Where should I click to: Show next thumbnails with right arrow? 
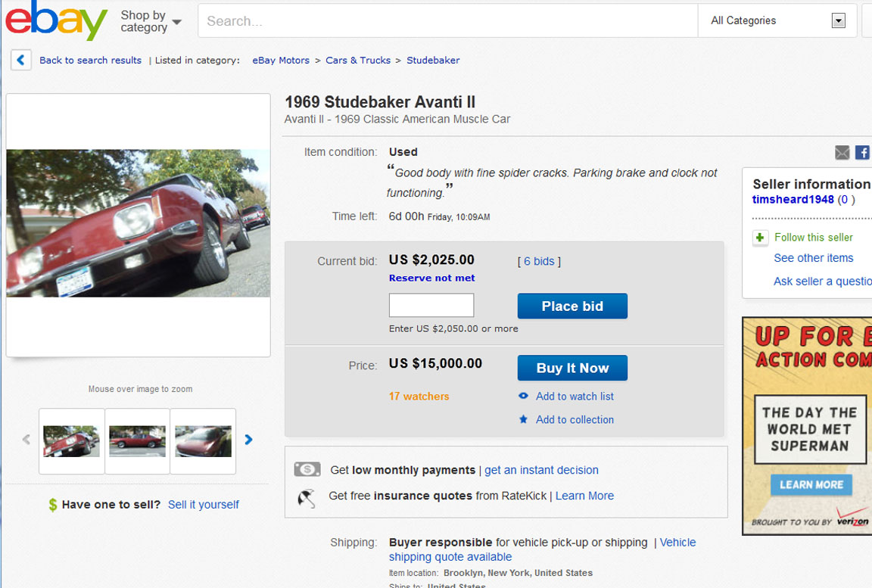248,440
